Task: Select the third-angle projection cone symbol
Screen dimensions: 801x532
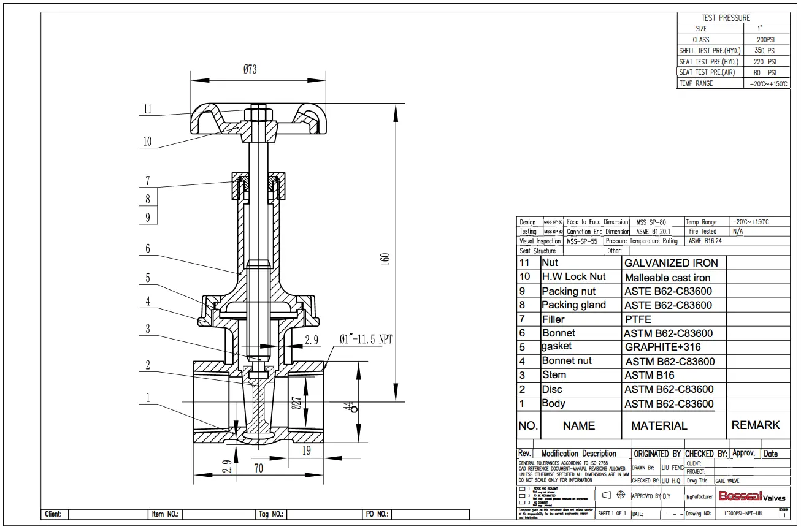Action: (606, 495)
